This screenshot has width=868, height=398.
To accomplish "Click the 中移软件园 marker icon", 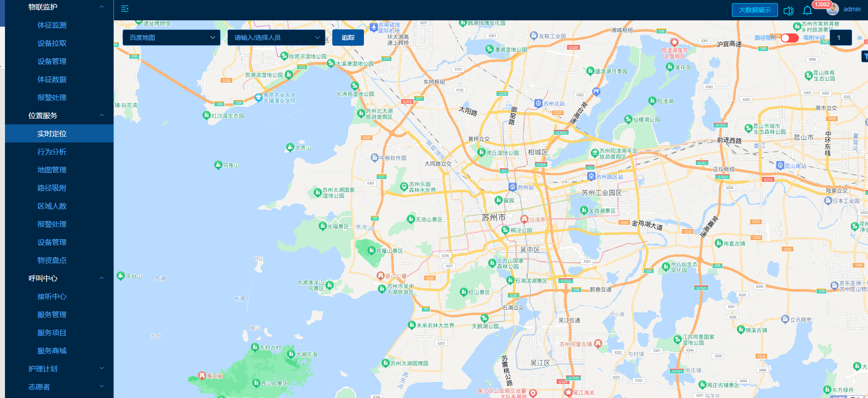I will pyautogui.click(x=374, y=157).
